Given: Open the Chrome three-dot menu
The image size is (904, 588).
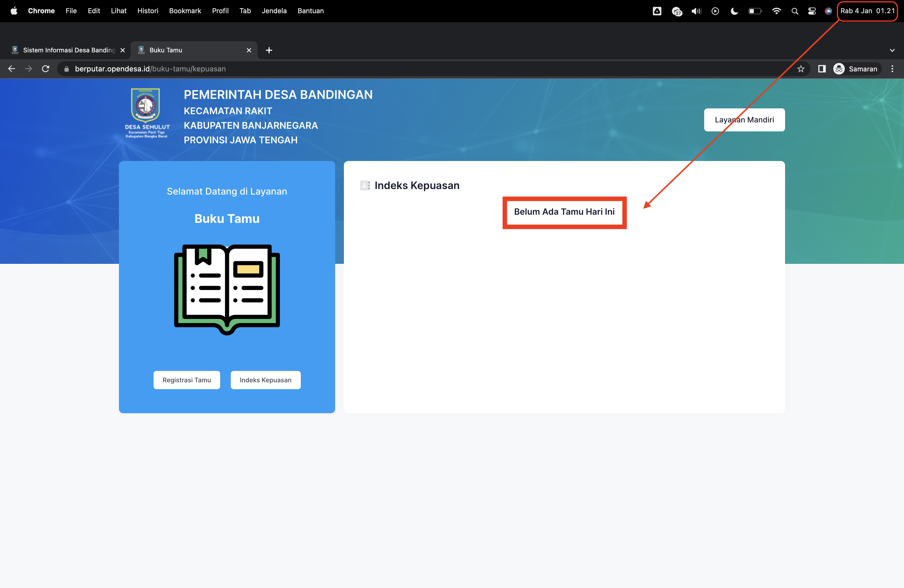Looking at the screenshot, I should click(x=893, y=69).
